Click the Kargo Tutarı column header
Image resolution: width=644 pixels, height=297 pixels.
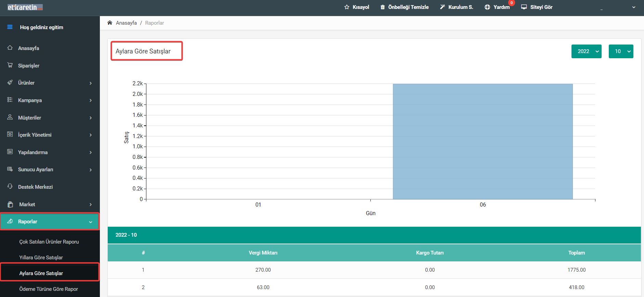pos(430,252)
